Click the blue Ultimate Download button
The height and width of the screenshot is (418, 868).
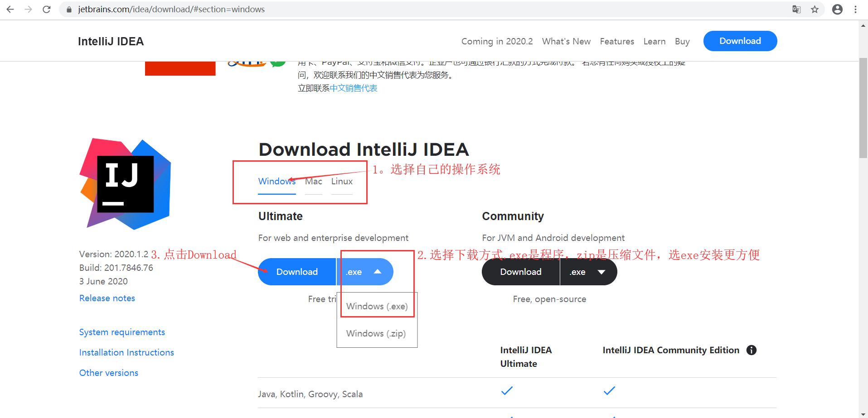pyautogui.click(x=297, y=272)
